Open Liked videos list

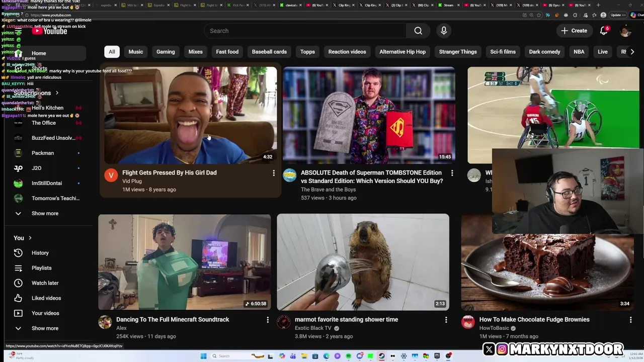pos(45,298)
